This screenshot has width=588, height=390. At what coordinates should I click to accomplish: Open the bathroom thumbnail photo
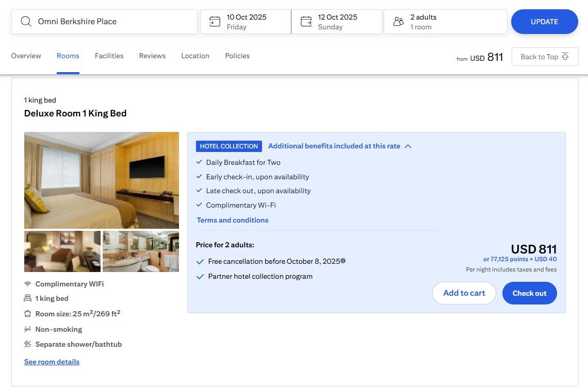[141, 251]
